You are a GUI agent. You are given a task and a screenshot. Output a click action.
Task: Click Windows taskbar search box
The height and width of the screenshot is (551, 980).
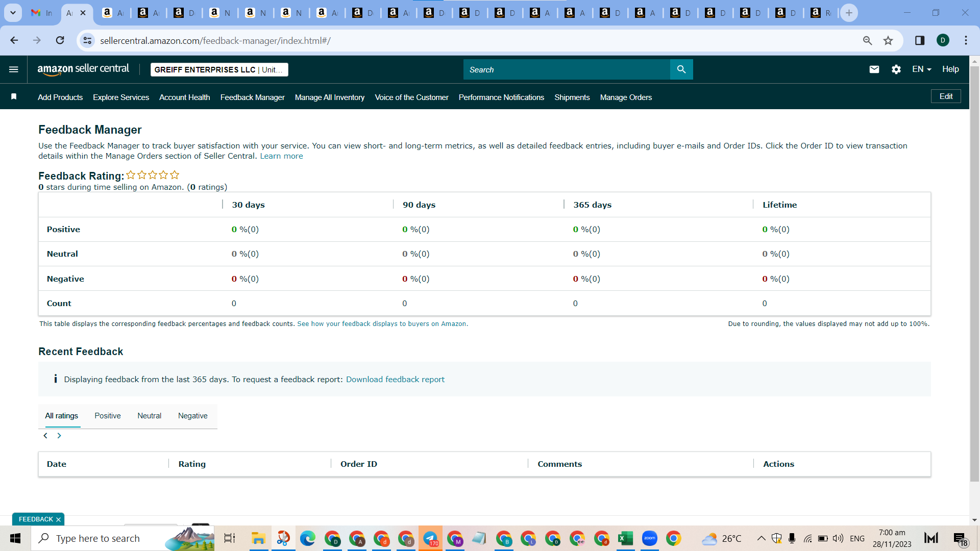click(x=122, y=538)
